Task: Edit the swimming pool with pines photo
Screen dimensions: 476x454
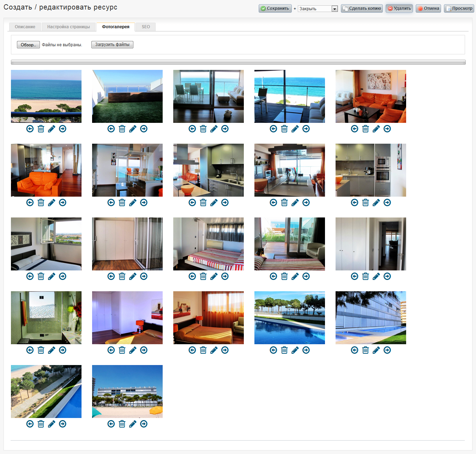Action: [295, 350]
